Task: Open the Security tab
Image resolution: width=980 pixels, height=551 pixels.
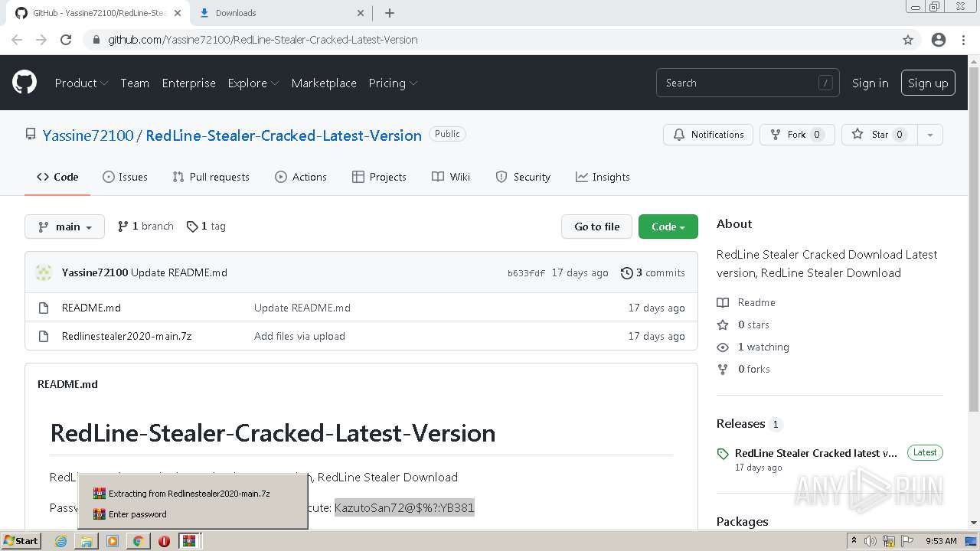Action: [523, 177]
